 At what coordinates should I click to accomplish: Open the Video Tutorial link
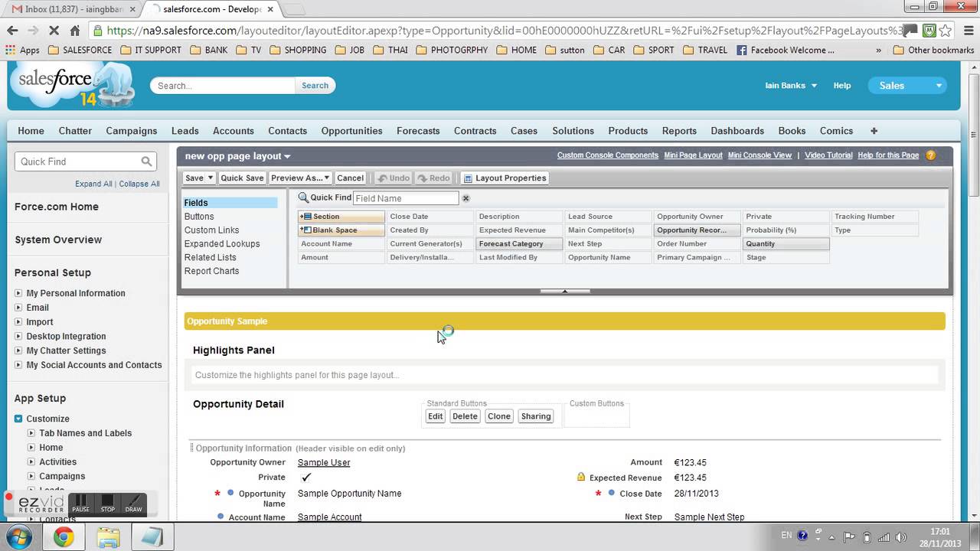click(x=828, y=155)
